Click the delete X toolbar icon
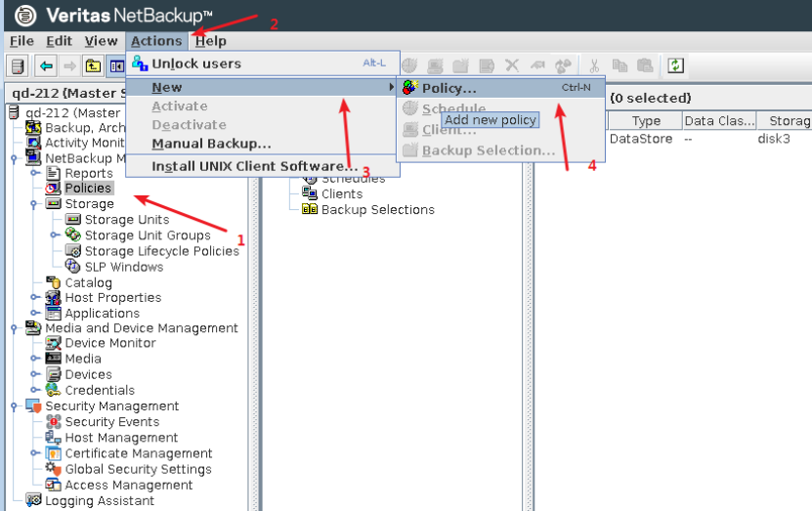This screenshot has height=511, width=812. 512,65
